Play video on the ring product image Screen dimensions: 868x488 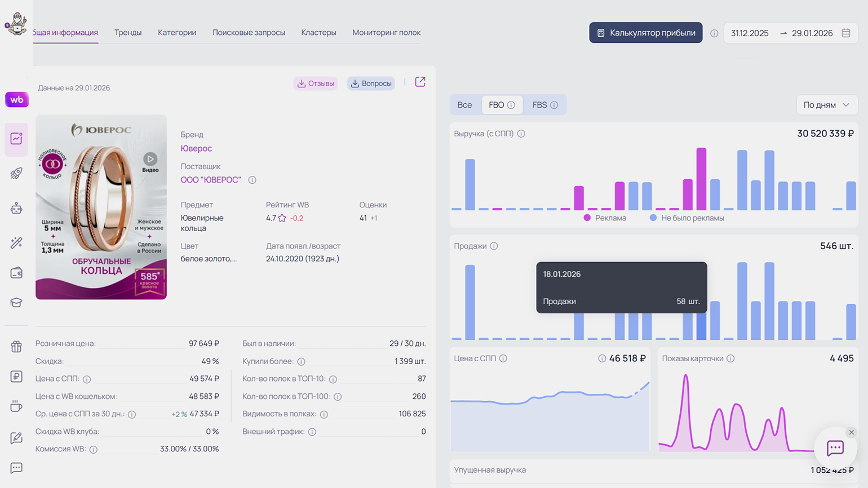150,159
